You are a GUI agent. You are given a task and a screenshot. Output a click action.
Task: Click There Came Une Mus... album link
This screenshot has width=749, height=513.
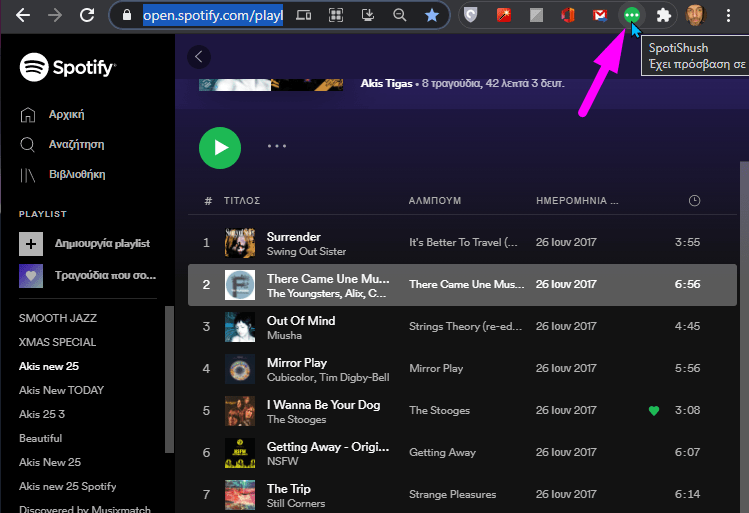[x=466, y=284]
